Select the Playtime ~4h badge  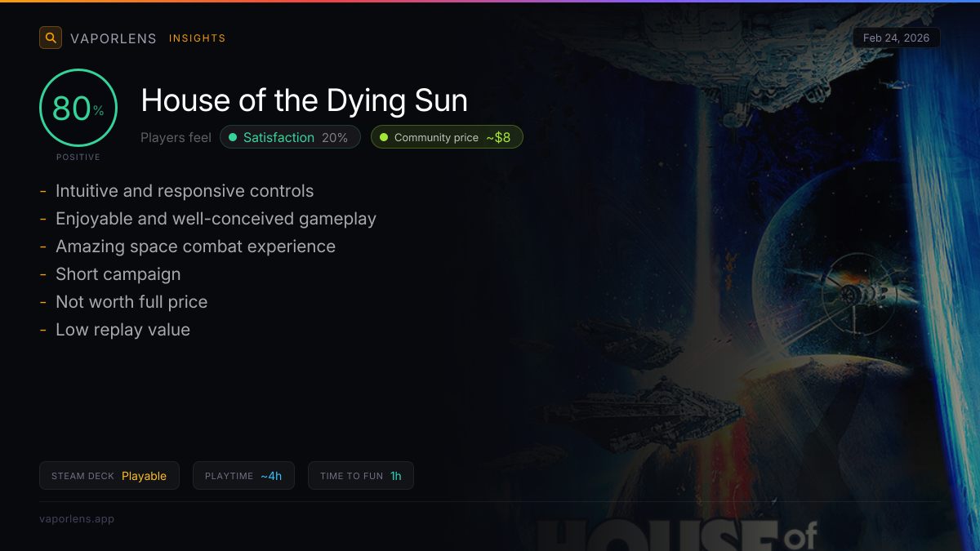click(x=243, y=476)
